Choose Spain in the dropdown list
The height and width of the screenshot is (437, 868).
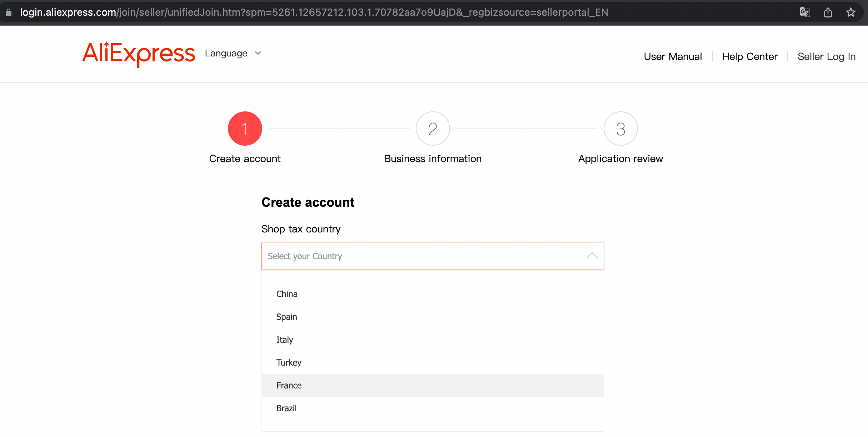(286, 317)
